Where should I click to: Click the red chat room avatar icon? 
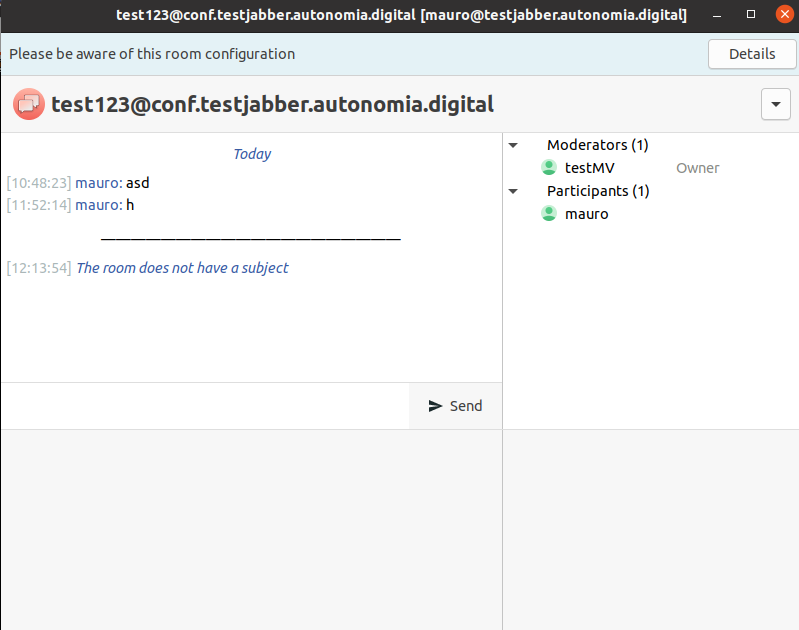29,104
